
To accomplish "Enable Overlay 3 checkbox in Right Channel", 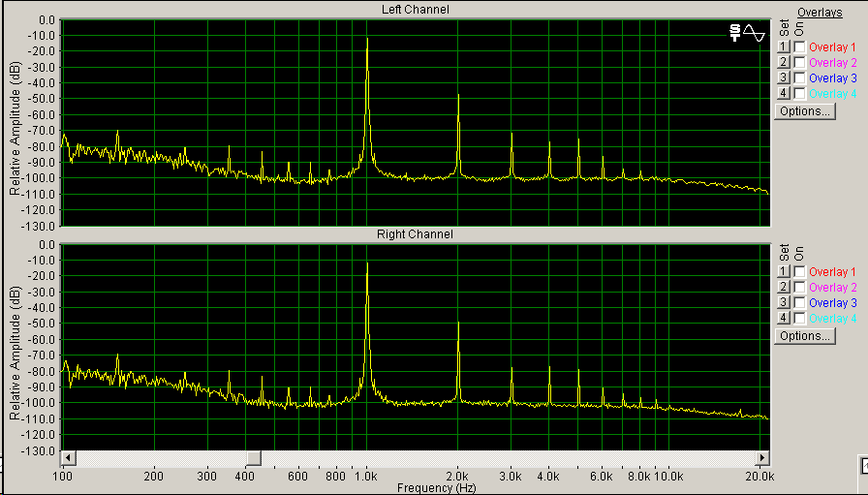I will 799,303.
